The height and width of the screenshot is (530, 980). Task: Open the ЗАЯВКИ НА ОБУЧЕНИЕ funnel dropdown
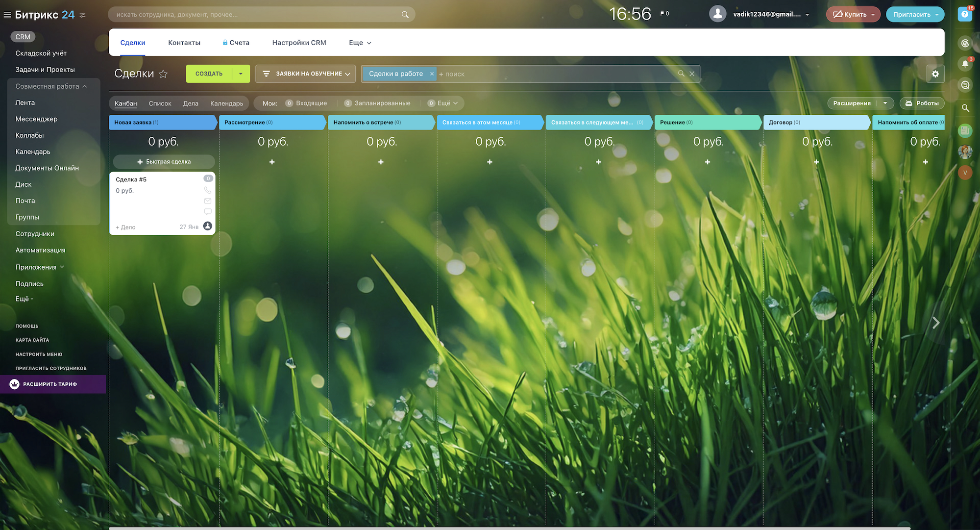[306, 74]
